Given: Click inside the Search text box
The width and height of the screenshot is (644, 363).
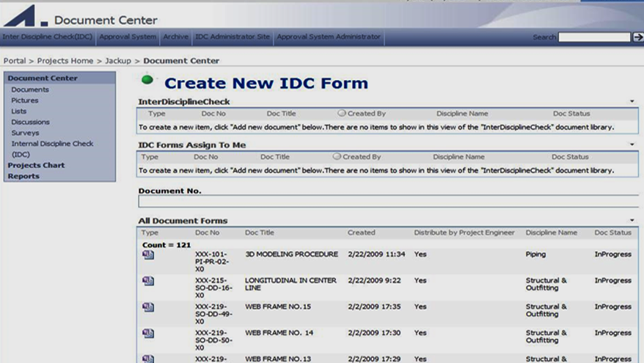Looking at the screenshot, I should click(x=593, y=37).
